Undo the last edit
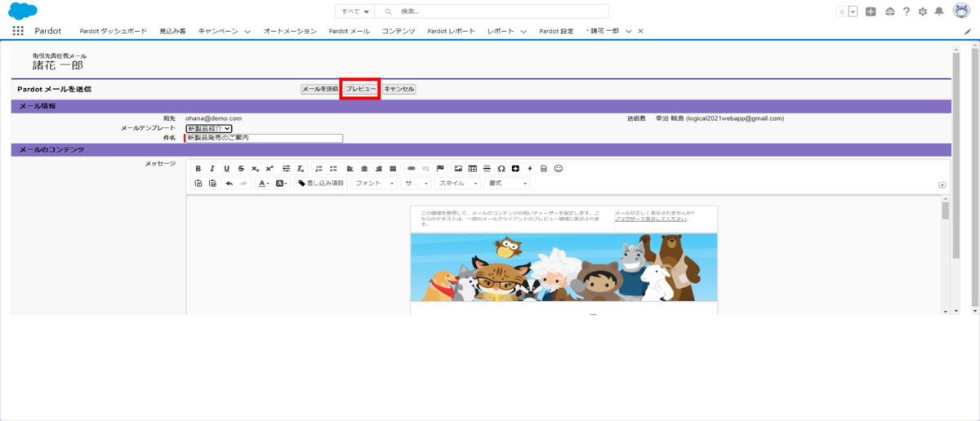 [x=229, y=184]
